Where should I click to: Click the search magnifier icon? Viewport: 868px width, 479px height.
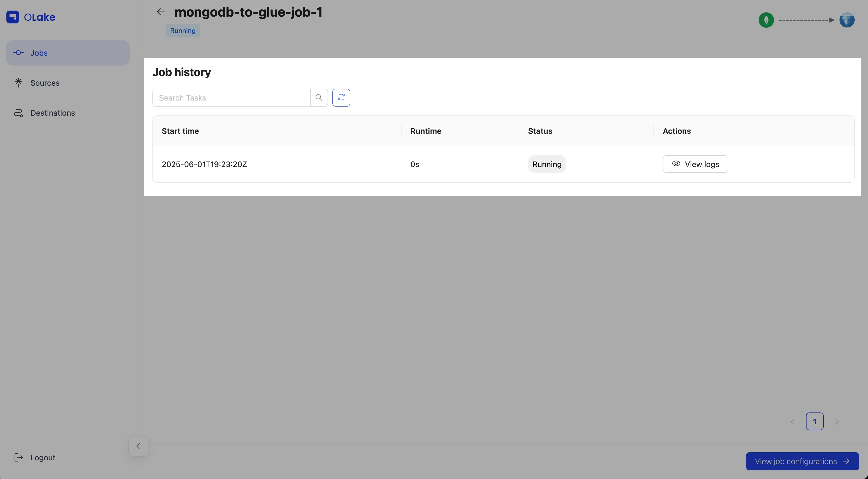(319, 98)
